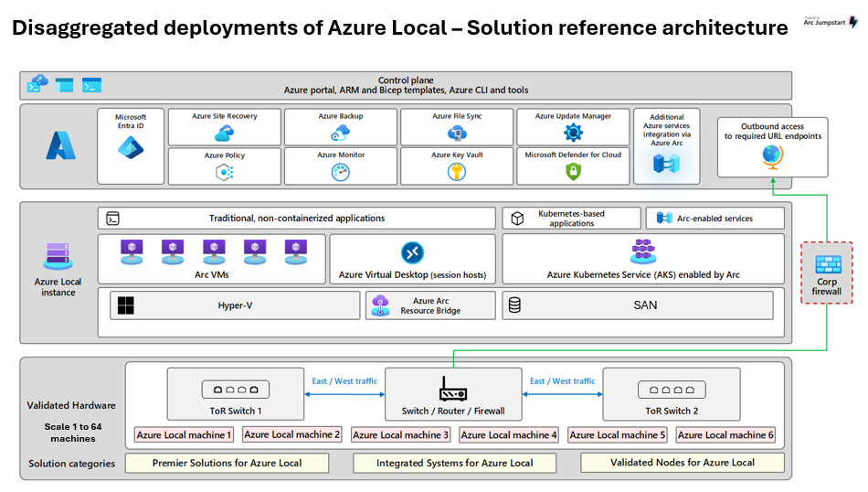
Task: Click the Hyper-V Windows logo icon
Action: (x=126, y=305)
